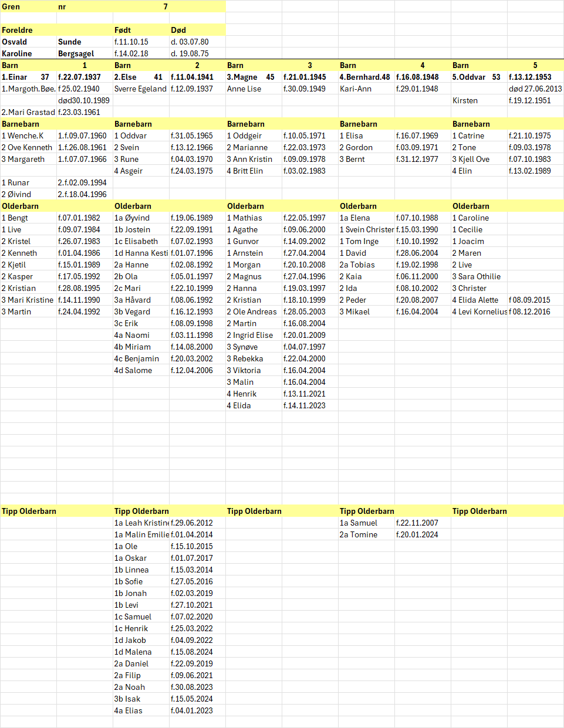
Task: Select the cell "1 Elisa"
Action: pos(366,136)
